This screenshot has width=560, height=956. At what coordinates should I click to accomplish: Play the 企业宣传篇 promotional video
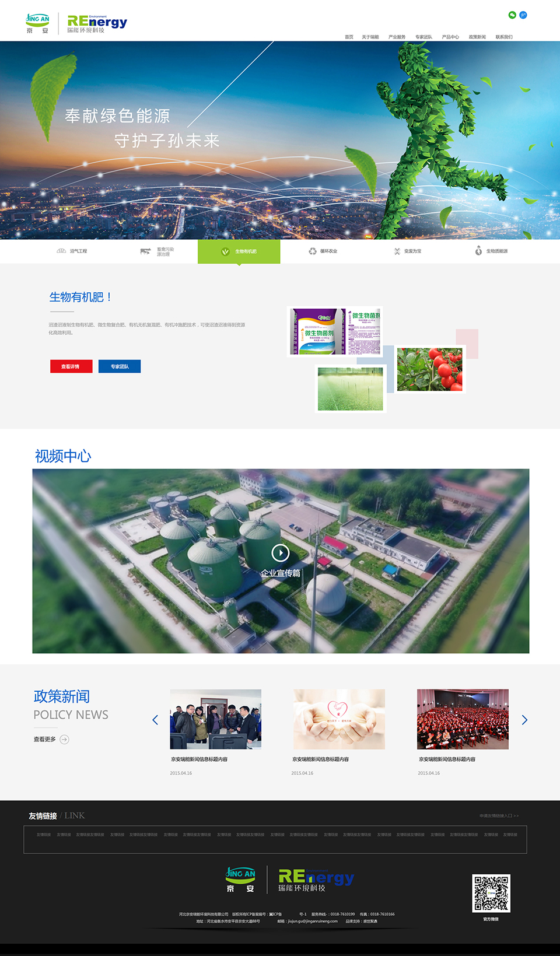(x=281, y=552)
